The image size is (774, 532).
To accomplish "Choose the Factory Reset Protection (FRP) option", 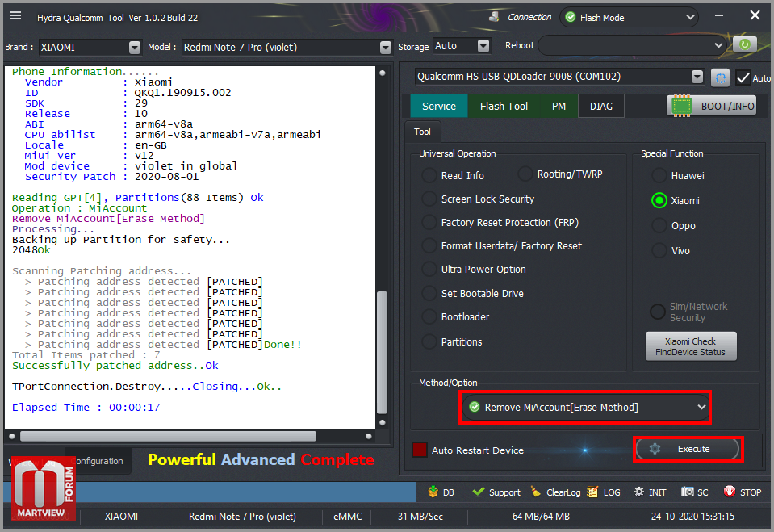I will click(x=429, y=223).
